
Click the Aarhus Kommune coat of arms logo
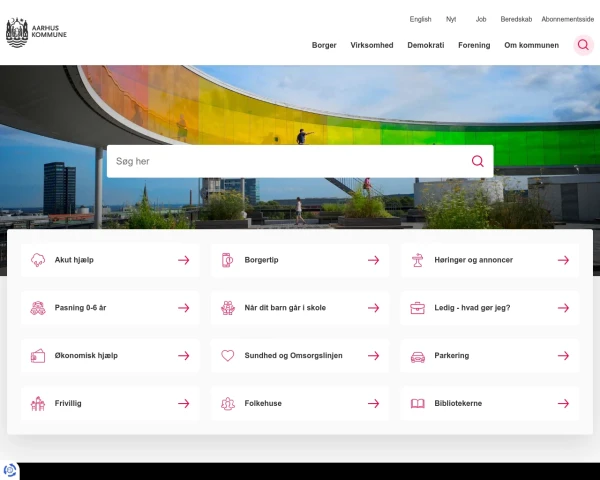pyautogui.click(x=17, y=33)
